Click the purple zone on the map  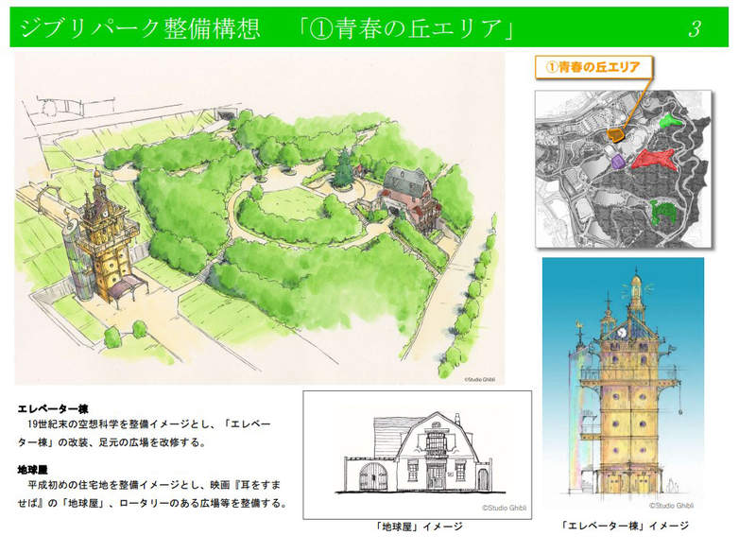(x=617, y=162)
